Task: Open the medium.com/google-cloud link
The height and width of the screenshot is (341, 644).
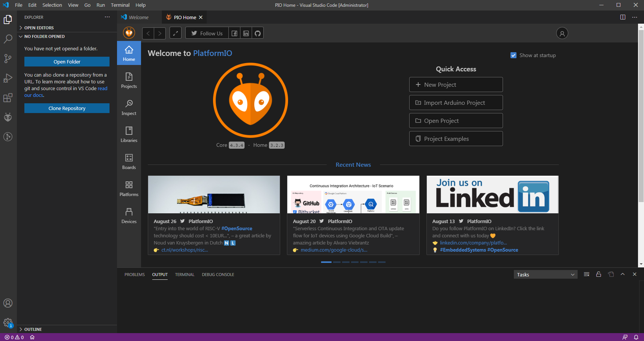Action: (334, 250)
